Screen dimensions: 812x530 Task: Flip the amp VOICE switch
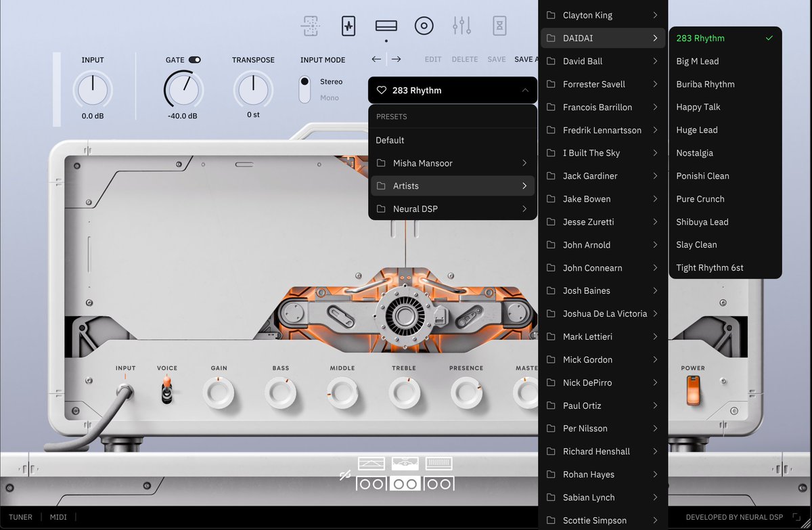tap(166, 391)
